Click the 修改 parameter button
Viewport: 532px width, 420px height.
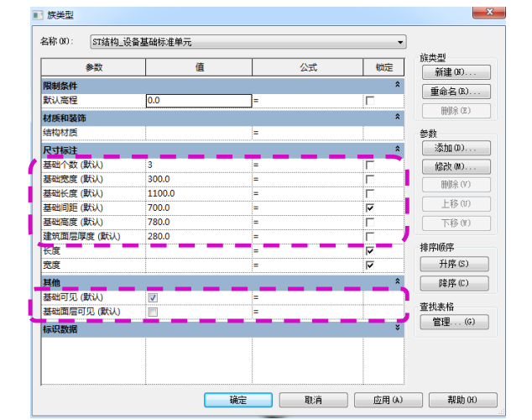[454, 166]
